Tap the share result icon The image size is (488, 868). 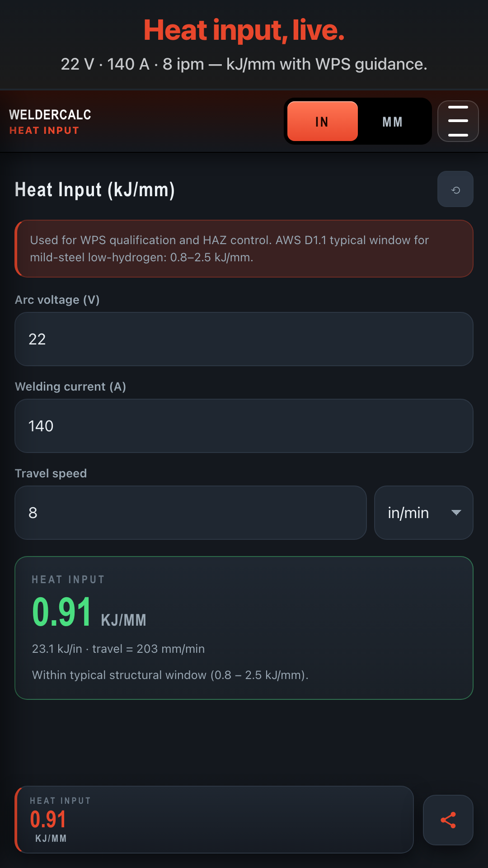tap(448, 820)
